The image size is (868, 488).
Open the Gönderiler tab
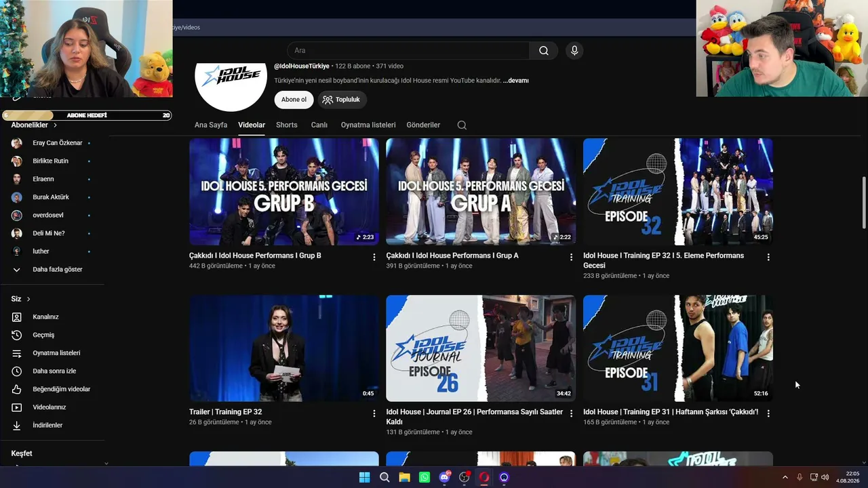(x=423, y=125)
